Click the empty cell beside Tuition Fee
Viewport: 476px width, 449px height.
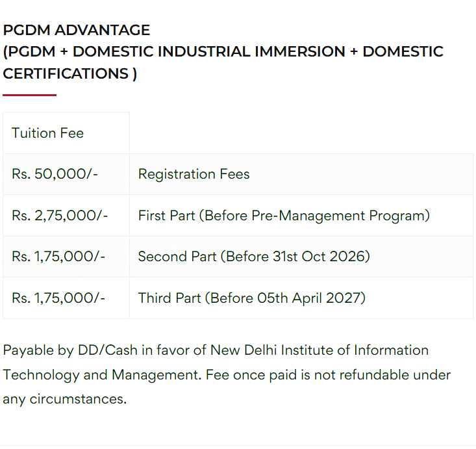301,133
